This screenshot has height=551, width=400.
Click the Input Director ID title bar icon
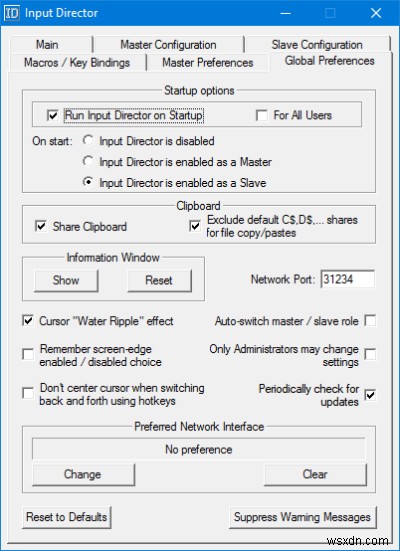tap(12, 13)
